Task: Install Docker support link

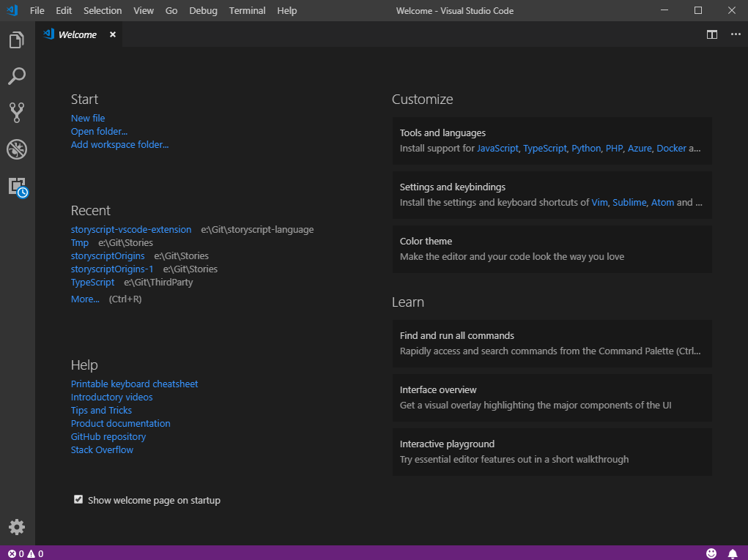Action: 671,148
